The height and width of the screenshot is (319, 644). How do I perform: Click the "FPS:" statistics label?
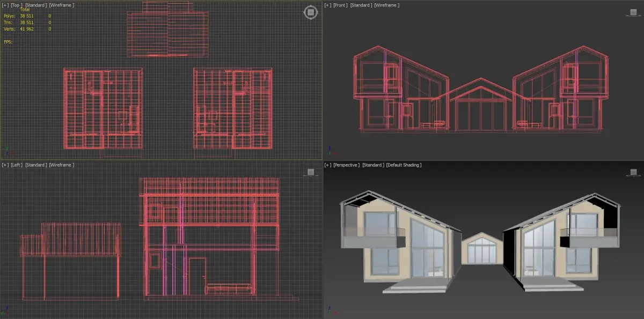(8, 41)
